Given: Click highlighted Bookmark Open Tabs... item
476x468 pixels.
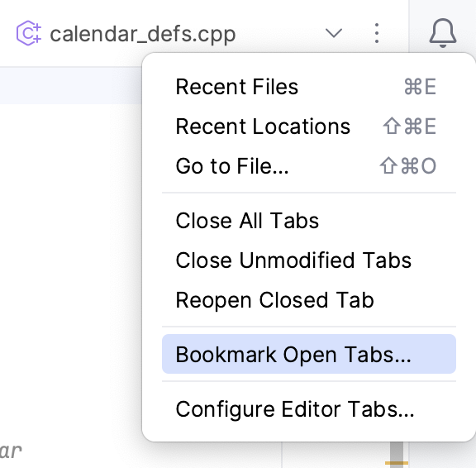Looking at the screenshot, I should click(309, 354).
